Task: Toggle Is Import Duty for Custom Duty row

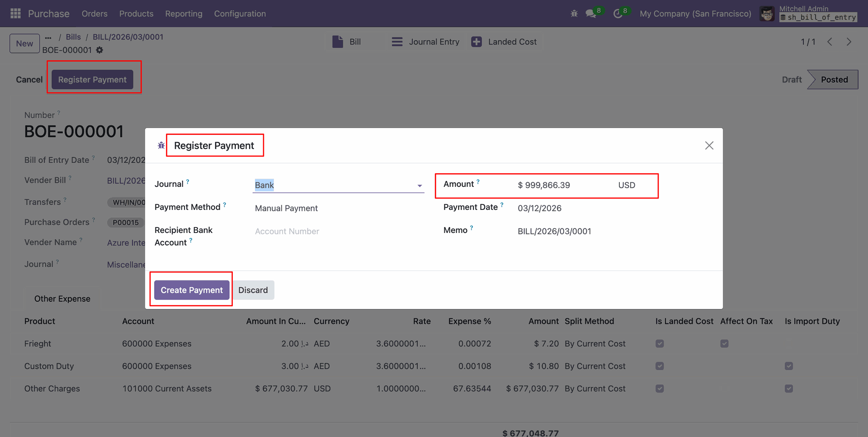Action: coord(789,366)
